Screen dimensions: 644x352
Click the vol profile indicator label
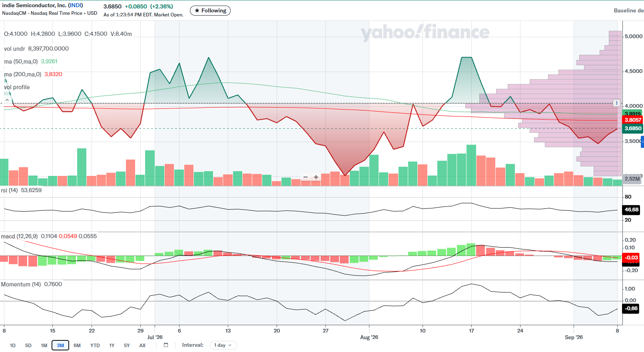click(x=17, y=87)
